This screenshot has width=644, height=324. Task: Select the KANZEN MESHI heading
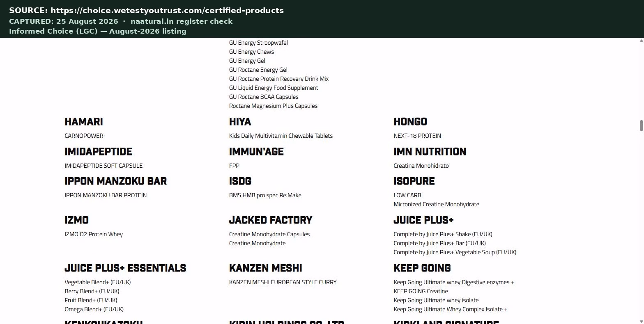coord(265,268)
